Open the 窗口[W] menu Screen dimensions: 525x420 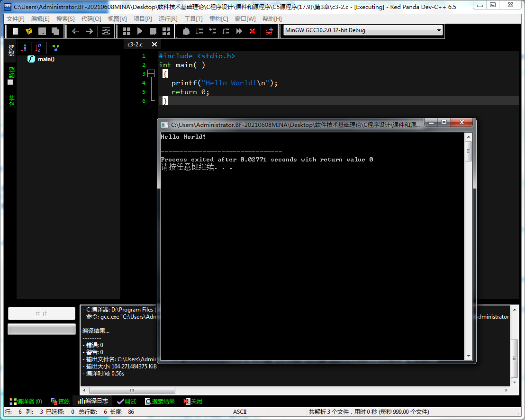tap(245, 19)
